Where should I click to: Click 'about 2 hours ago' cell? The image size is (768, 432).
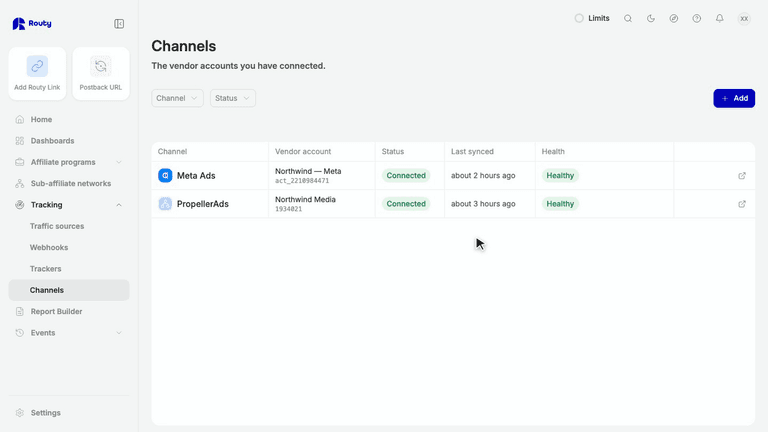[483, 175]
